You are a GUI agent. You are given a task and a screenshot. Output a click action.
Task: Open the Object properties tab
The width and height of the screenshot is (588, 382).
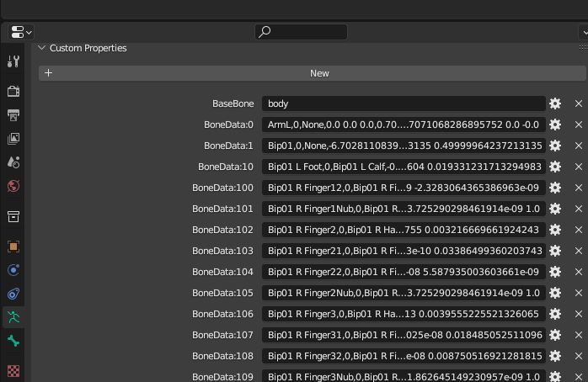[13, 247]
